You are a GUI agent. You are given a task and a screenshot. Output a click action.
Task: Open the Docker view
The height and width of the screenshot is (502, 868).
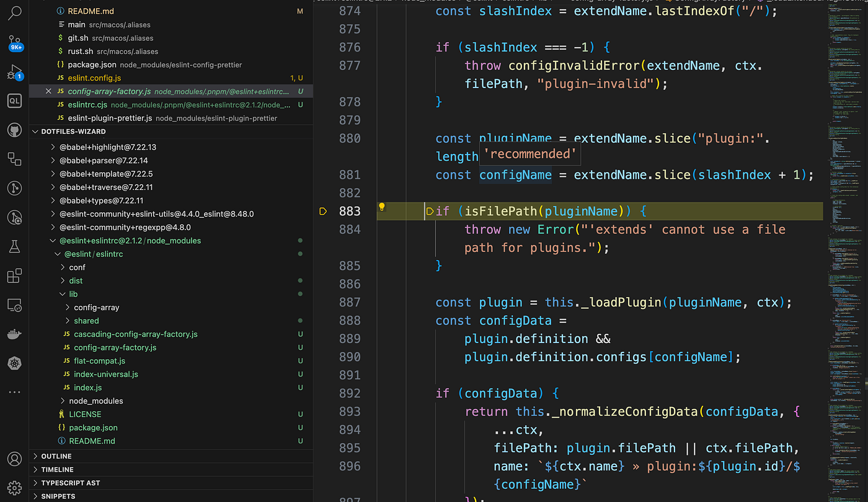click(x=15, y=334)
